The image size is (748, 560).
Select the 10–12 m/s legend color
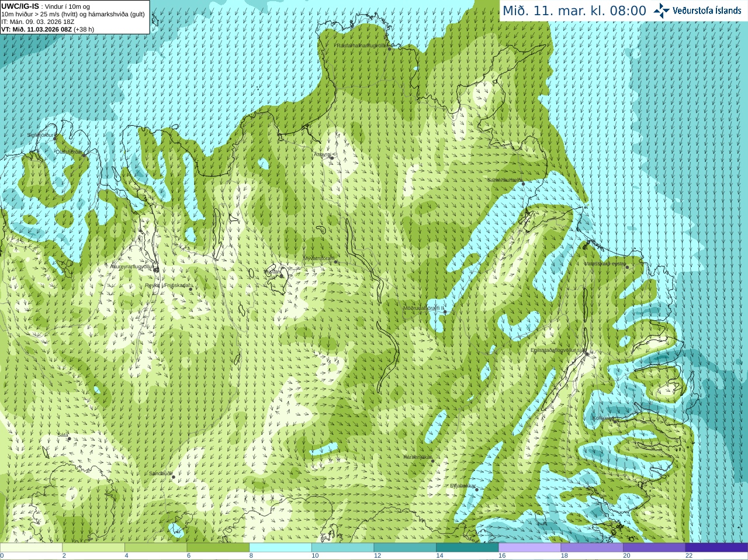(x=343, y=548)
